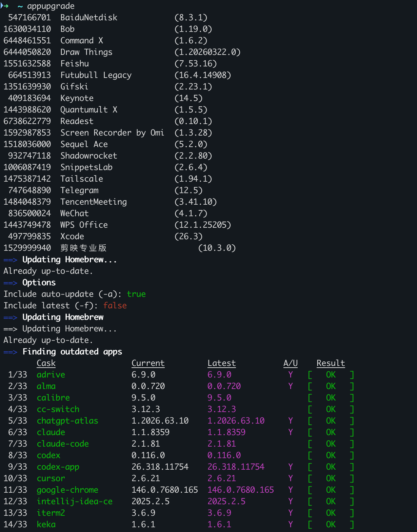Click the OK result for calibre
The width and height of the screenshot is (417, 532).
[331, 398]
